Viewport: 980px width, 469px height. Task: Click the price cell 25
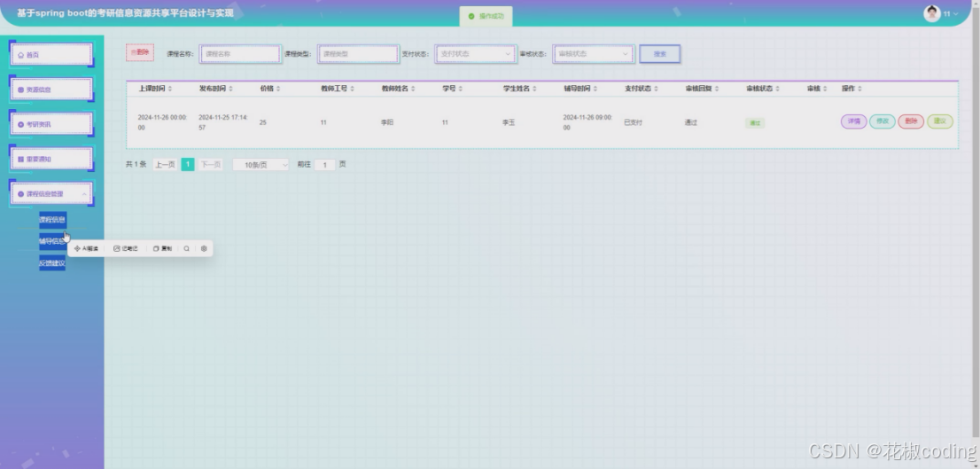tap(263, 122)
